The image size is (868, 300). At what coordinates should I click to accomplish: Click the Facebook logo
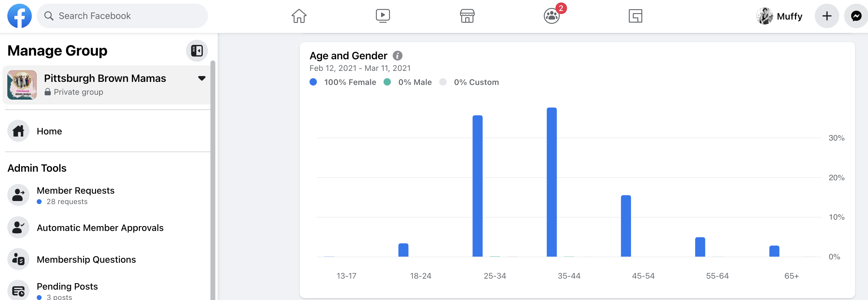pyautogui.click(x=20, y=16)
